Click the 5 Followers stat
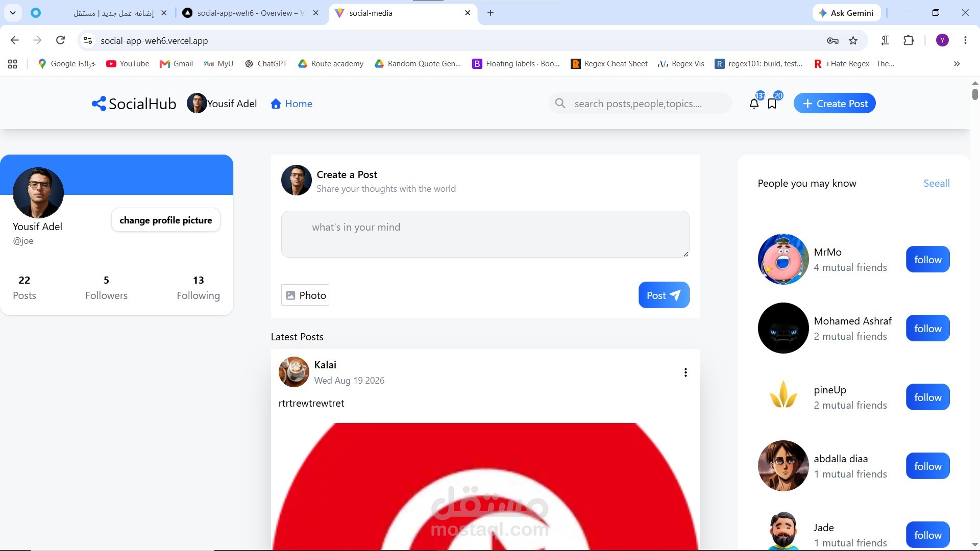 (106, 288)
